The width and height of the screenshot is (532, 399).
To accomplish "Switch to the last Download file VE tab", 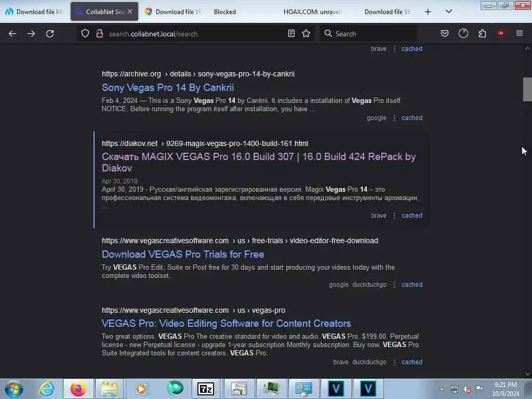I will (x=387, y=11).
